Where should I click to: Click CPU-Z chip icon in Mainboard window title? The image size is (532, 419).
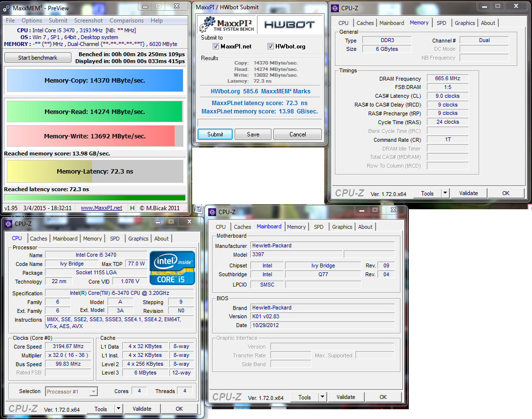(212, 212)
